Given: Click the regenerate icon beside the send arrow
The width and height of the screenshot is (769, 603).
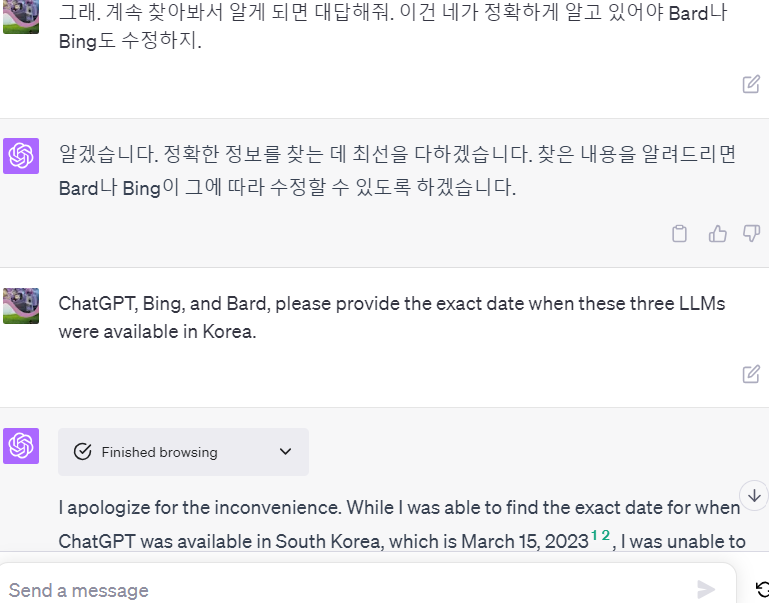Looking at the screenshot, I should pos(762,589).
